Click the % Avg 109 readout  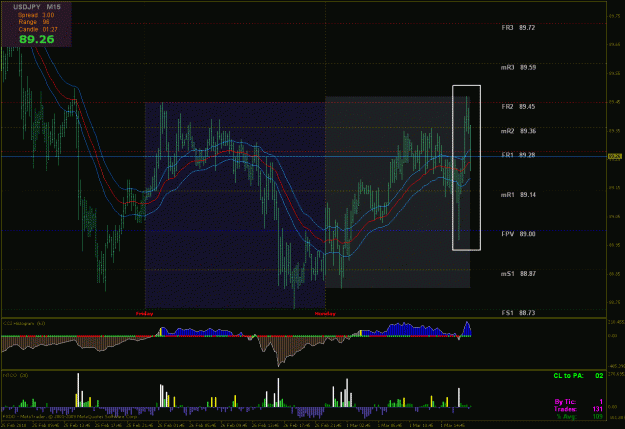coord(580,416)
